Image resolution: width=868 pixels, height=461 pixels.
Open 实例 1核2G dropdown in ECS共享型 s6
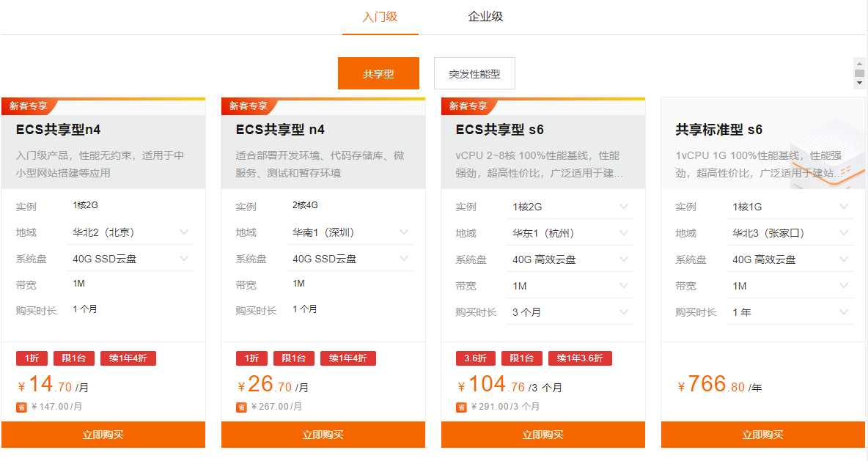tap(570, 207)
